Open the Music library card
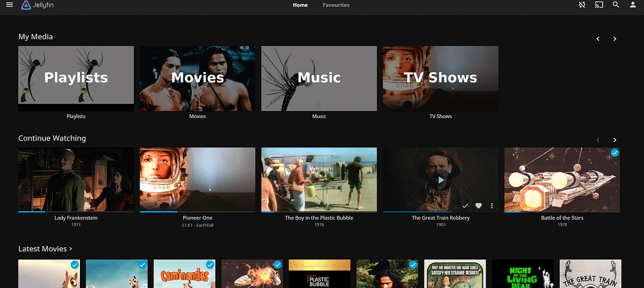644x288 pixels. 319,78
